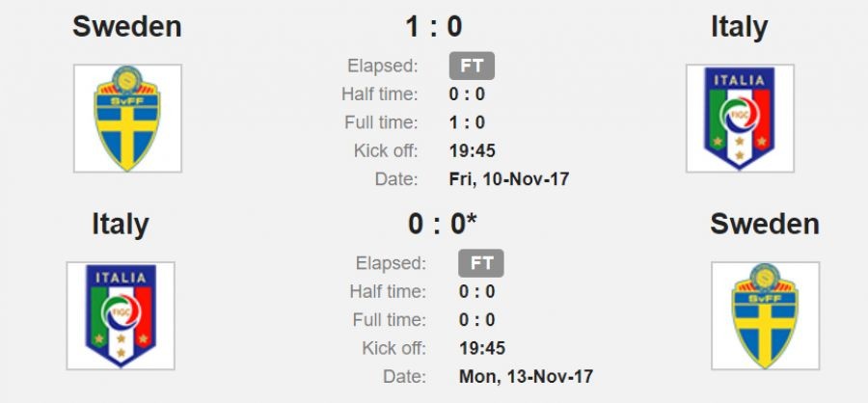868x403 pixels.
Task: Open the 0 : 0* score headline
Action: 442,224
